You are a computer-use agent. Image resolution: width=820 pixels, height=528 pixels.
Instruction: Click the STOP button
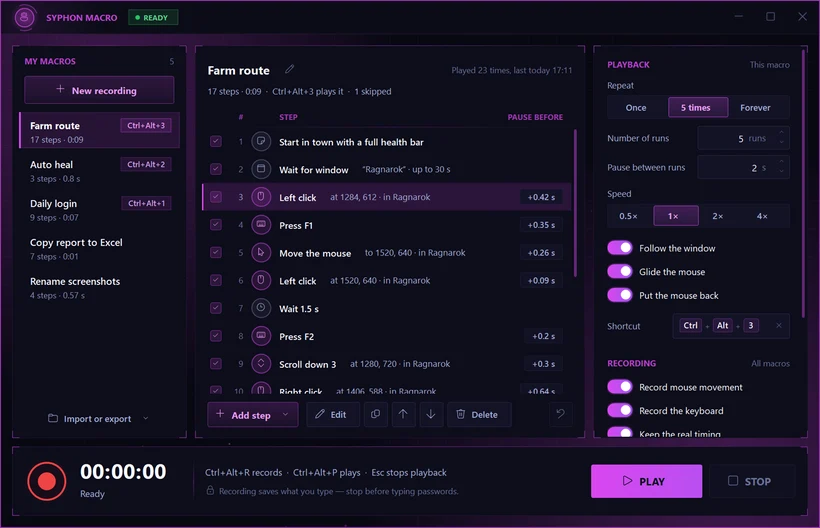(751, 481)
